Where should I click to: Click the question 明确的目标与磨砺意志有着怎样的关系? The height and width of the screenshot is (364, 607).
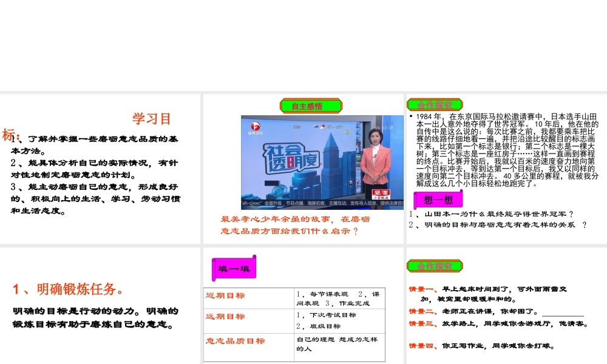pos(498,224)
